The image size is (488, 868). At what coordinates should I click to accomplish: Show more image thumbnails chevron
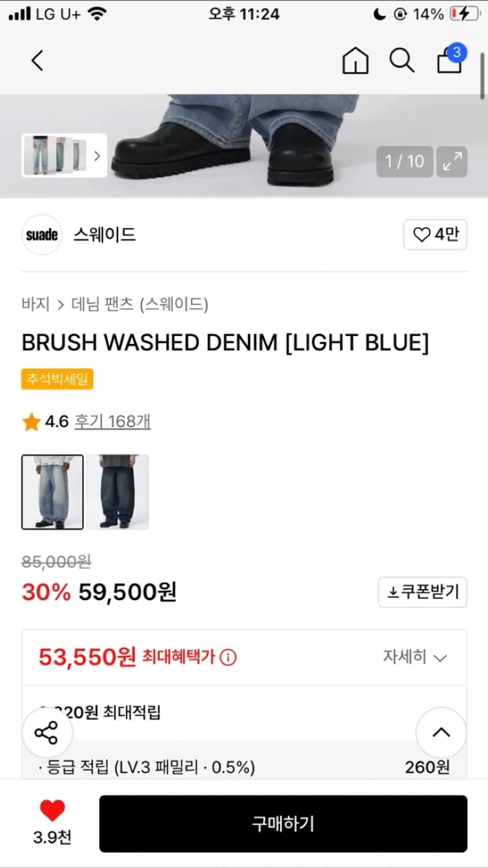(97, 156)
